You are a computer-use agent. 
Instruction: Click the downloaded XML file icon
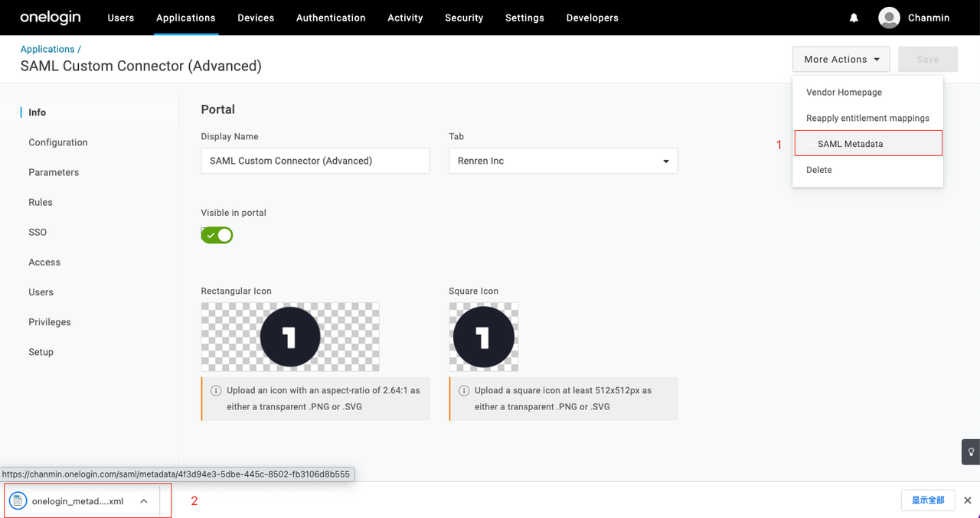(x=18, y=501)
